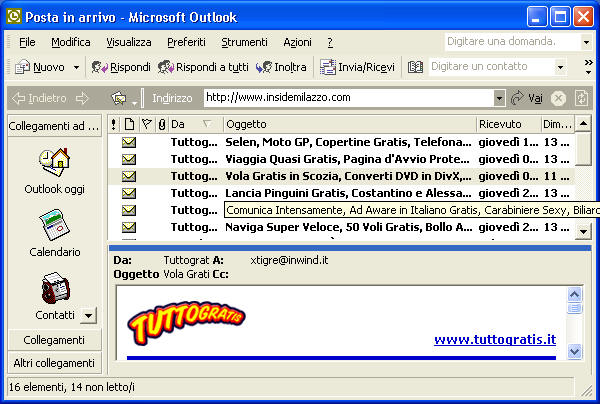
Task: Open the Outlook oggi shortcut
Action: pos(54,171)
